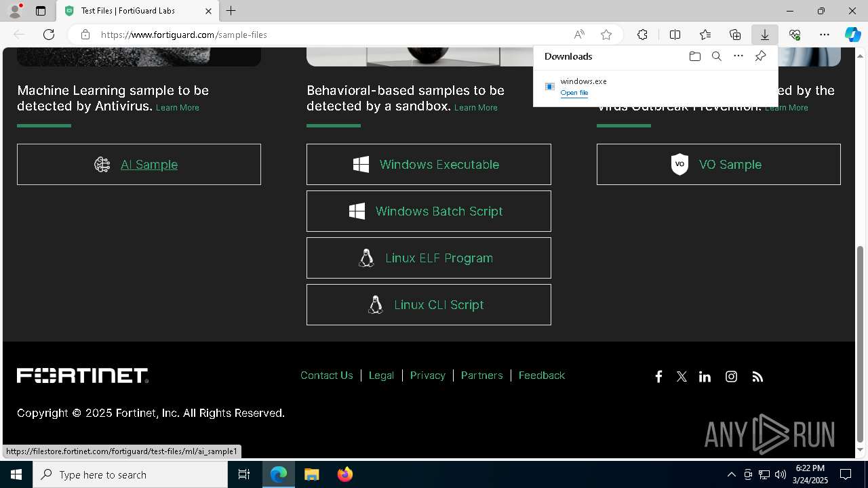The image size is (868, 488).
Task: Open the Feedback footer link
Action: [541, 375]
